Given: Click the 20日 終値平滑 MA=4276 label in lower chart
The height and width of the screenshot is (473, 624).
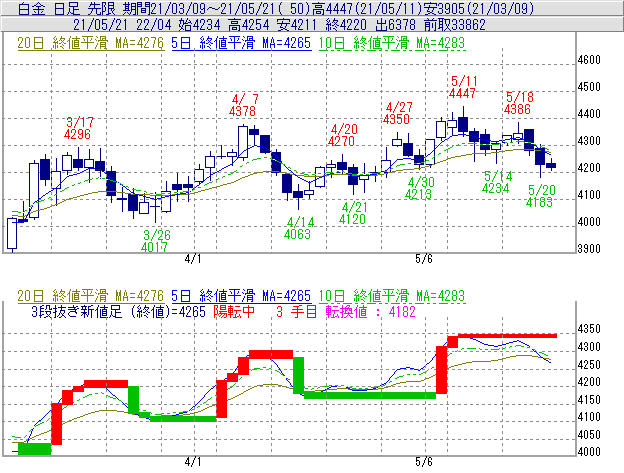Looking at the screenshot, I should [90, 296].
